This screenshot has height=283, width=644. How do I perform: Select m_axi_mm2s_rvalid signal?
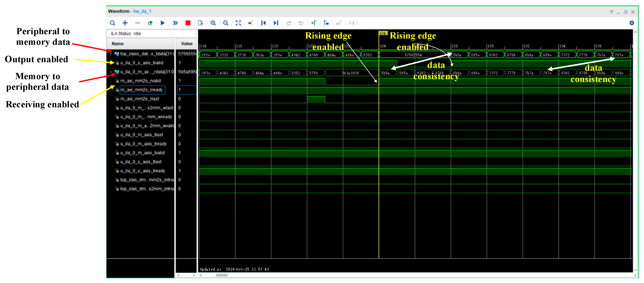[x=140, y=81]
